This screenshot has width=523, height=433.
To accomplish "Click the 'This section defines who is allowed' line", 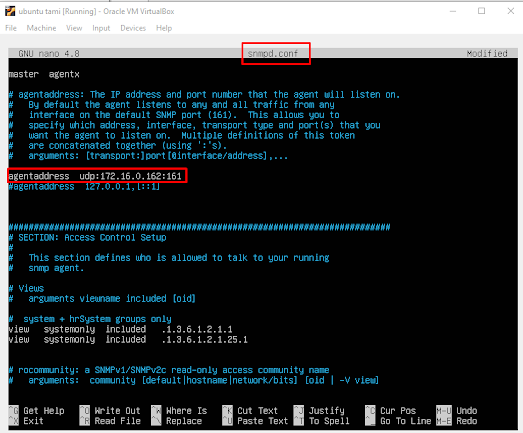I will [169, 258].
